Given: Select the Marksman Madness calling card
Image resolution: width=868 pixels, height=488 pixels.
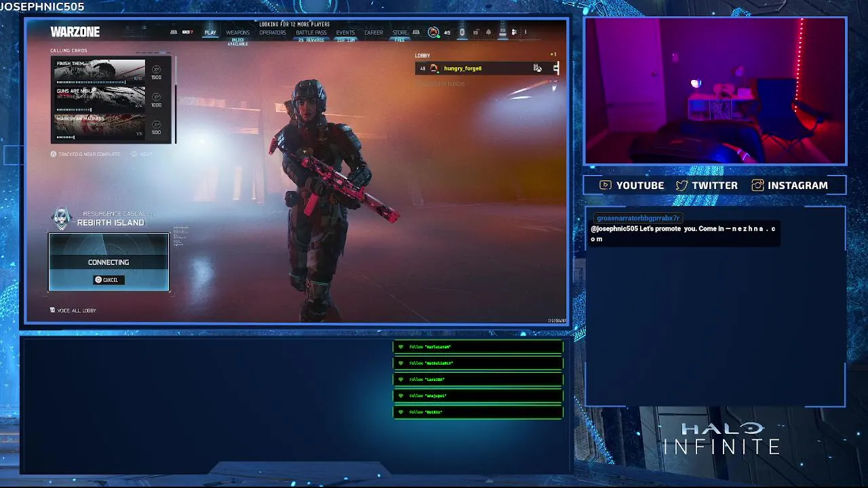Looking at the screenshot, I should [100, 127].
